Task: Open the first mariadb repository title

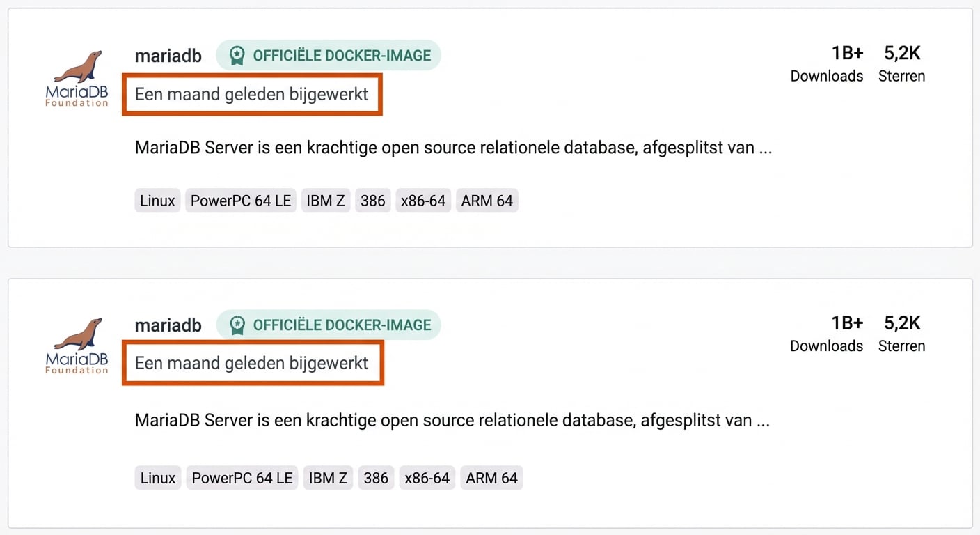Action: click(x=168, y=55)
